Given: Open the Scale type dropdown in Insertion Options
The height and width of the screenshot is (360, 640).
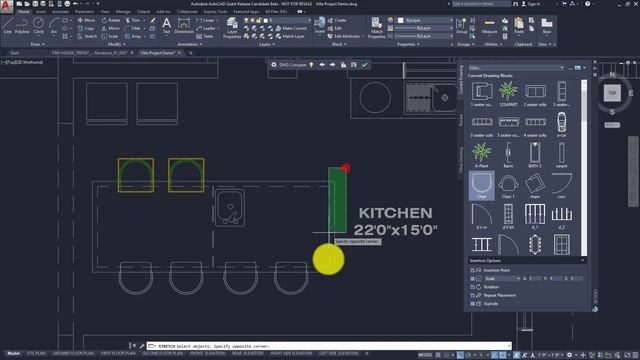Looking at the screenshot, I should tap(502, 278).
